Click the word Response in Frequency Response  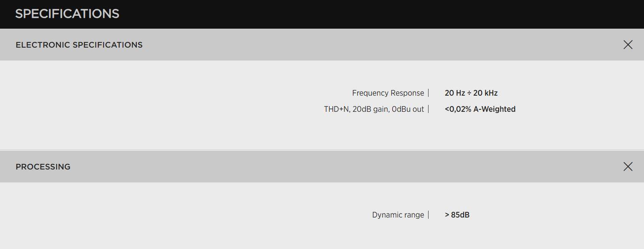point(408,93)
